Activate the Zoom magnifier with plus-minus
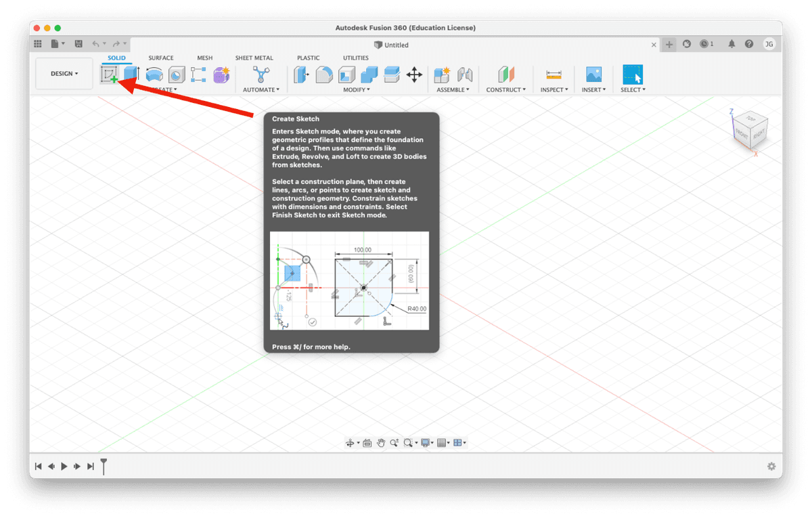The width and height of the screenshot is (812, 518). point(394,443)
